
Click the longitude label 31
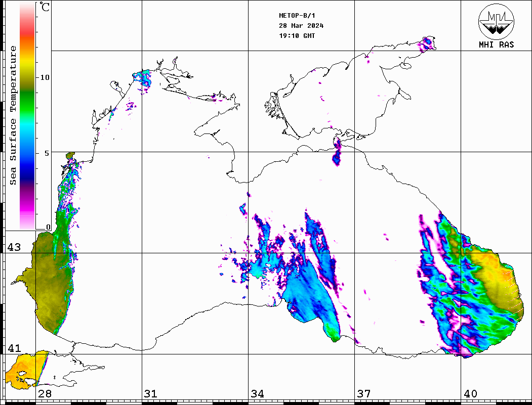[151, 394]
